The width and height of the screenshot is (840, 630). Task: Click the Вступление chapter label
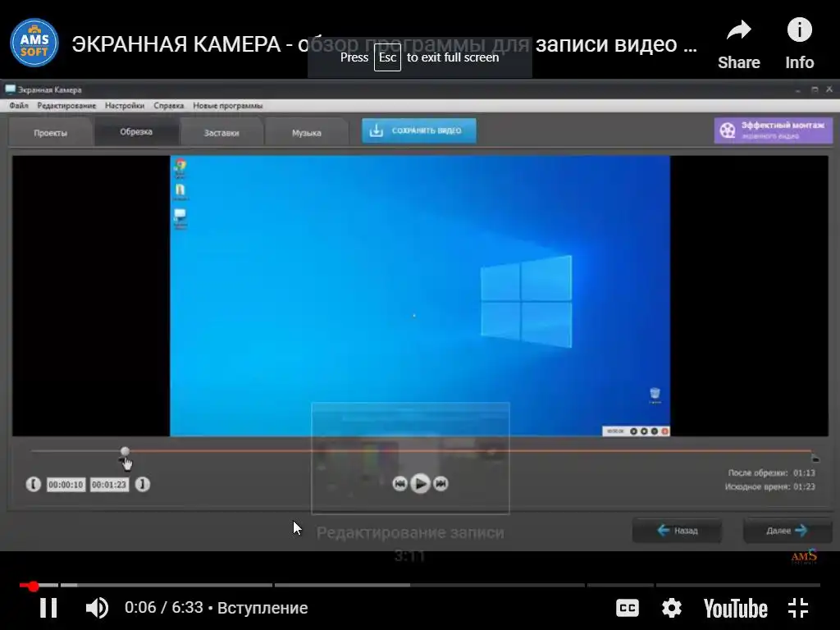tap(262, 608)
